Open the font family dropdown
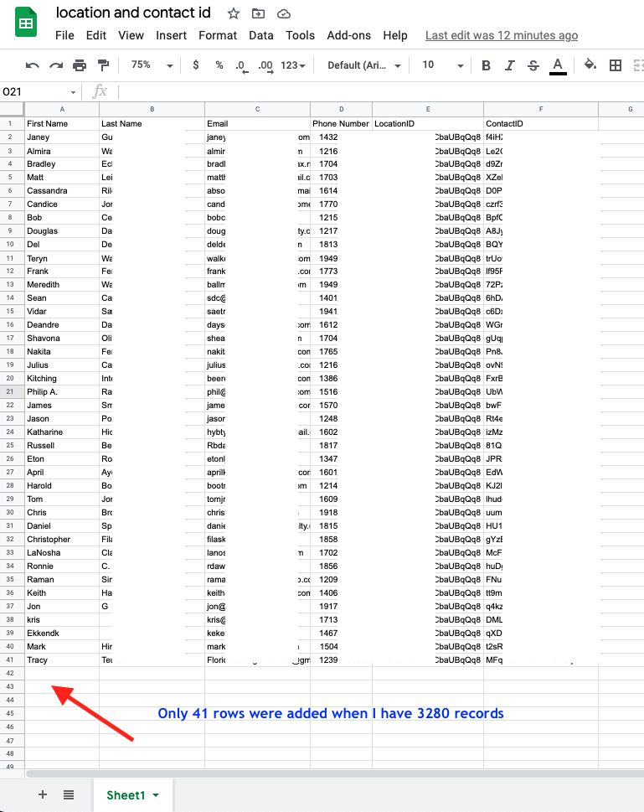This screenshot has height=812, width=644. click(x=364, y=65)
